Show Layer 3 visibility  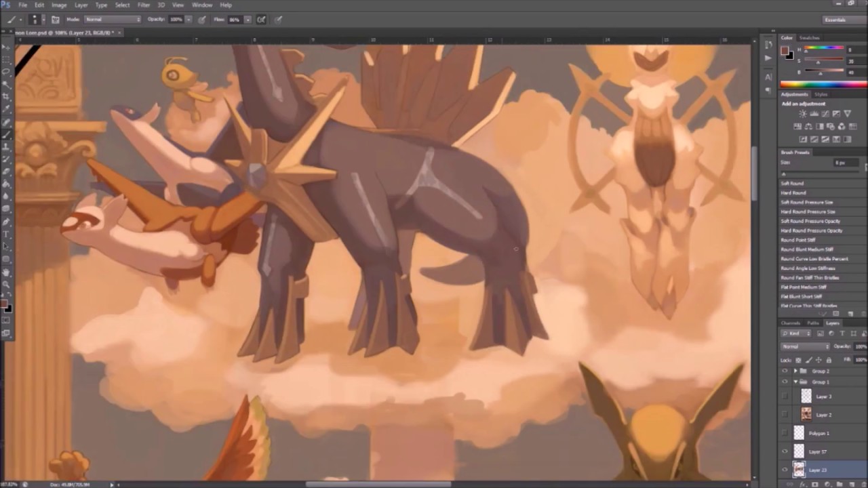pos(785,396)
